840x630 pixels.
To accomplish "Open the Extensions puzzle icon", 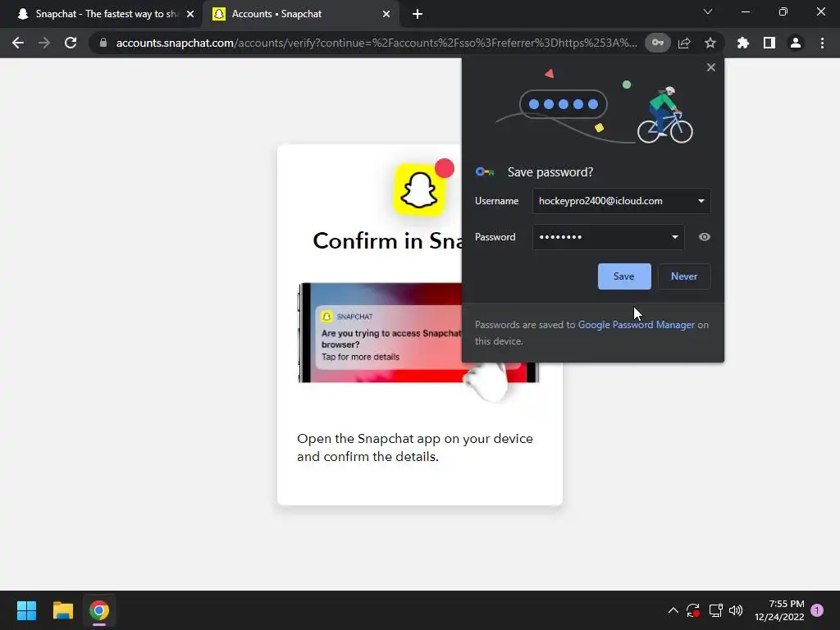I will click(743, 43).
